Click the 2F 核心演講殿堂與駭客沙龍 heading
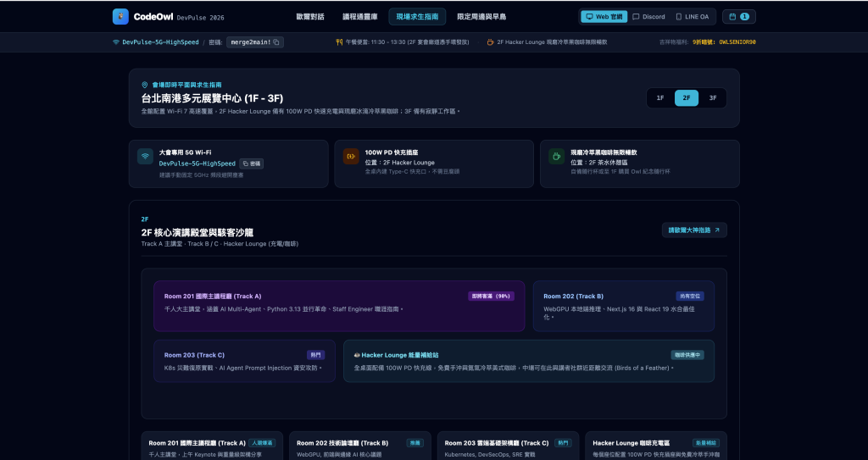This screenshot has width=868, height=460. point(198,232)
